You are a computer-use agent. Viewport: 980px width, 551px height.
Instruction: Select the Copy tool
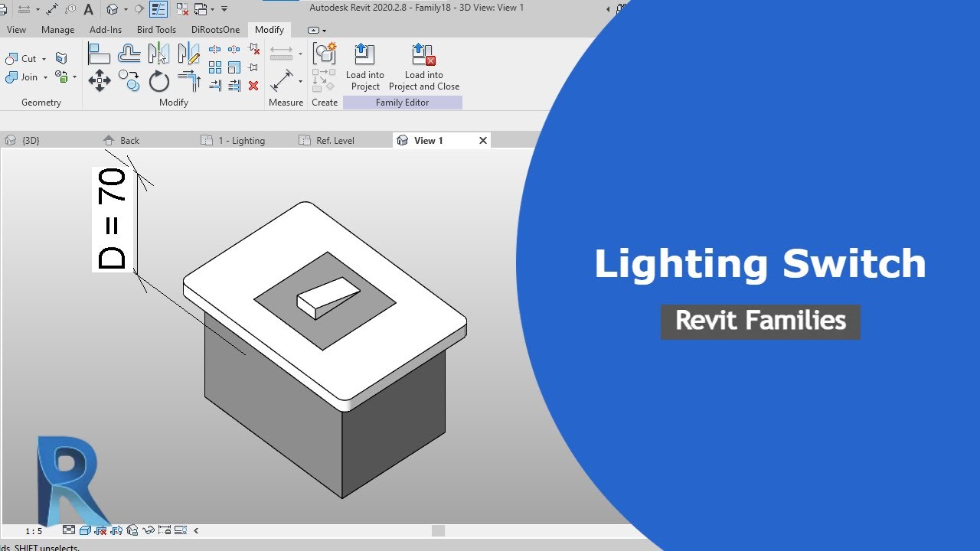(129, 80)
